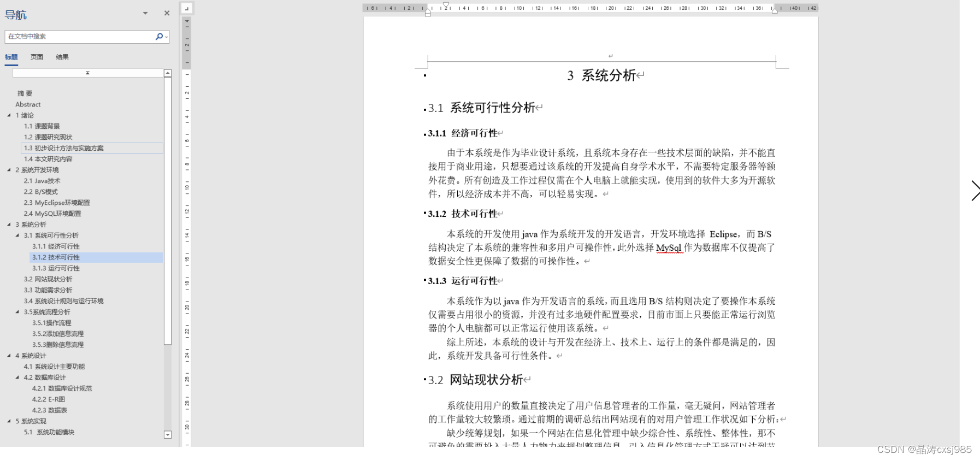Click document heading 3.2 网站现状分析
This screenshot has height=460, width=980.
[x=475, y=380]
